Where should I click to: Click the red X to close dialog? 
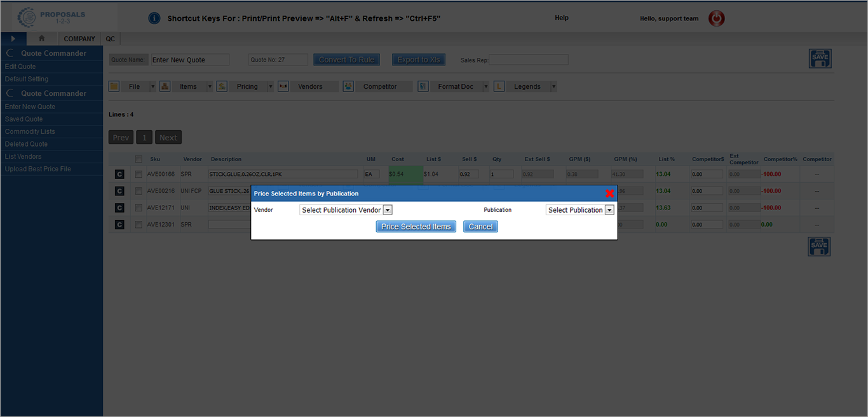[x=609, y=194]
